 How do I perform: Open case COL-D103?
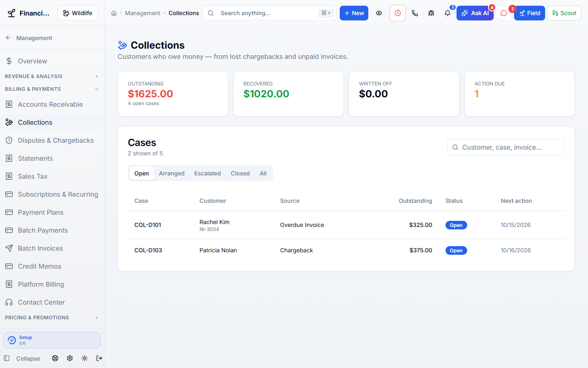point(148,250)
